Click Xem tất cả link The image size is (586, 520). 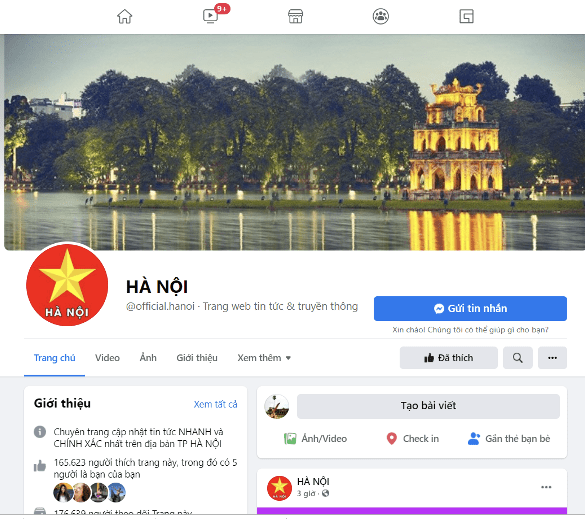215,404
